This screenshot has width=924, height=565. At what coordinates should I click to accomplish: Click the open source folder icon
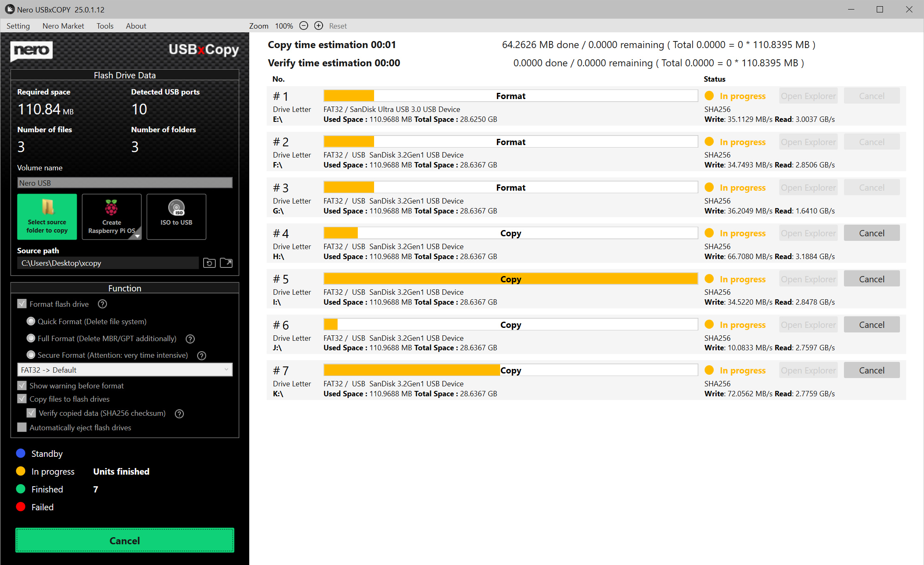point(226,263)
